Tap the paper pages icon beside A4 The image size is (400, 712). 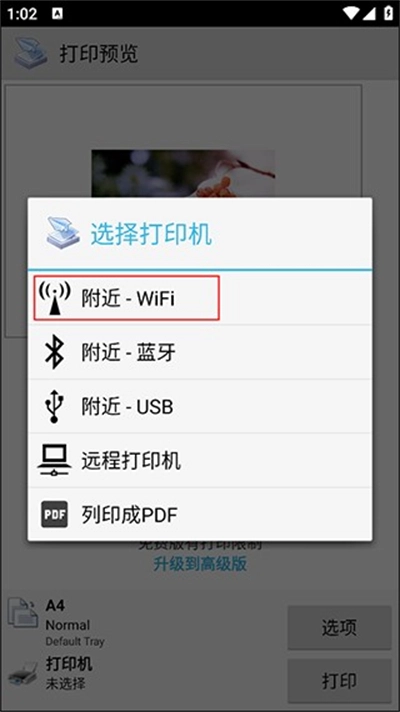point(23,613)
